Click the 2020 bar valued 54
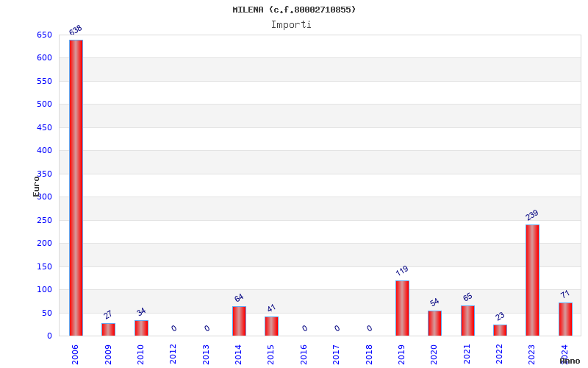This screenshot has width=588, height=368. tap(434, 323)
